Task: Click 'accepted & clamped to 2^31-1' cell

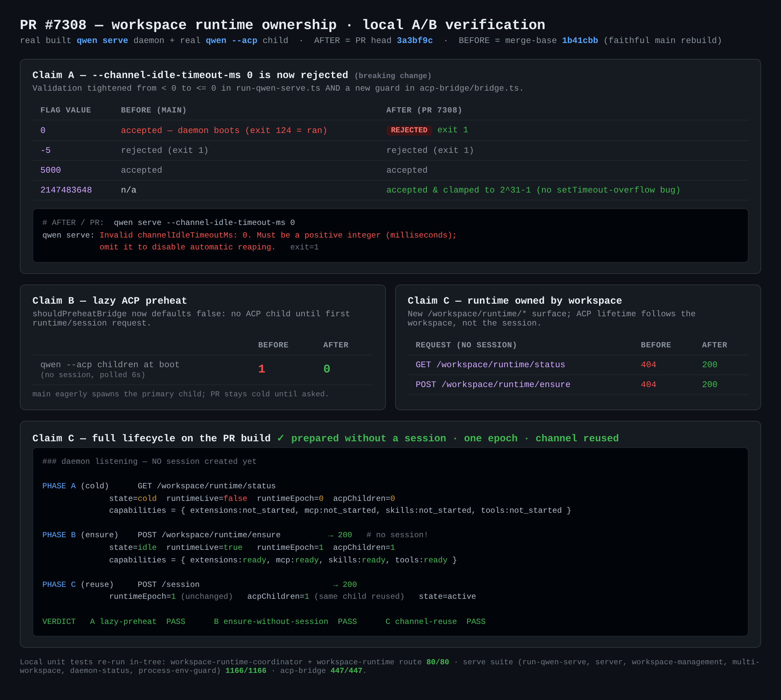Action: (x=533, y=190)
